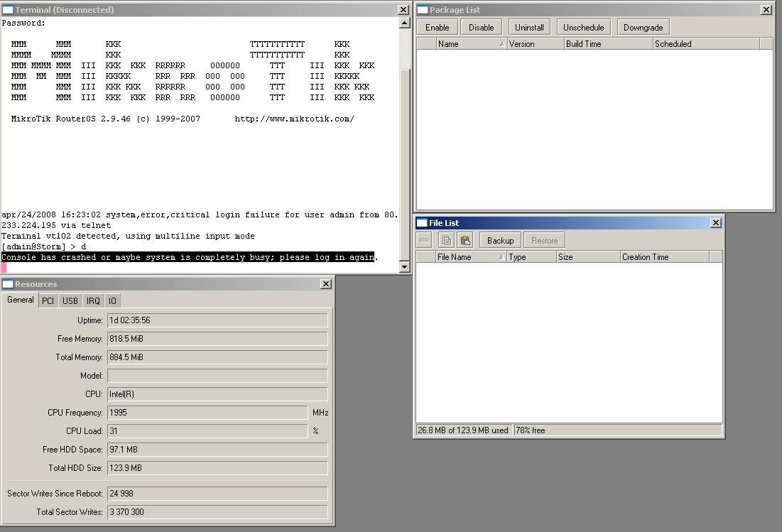Click the copy icon in File List toolbar

click(446, 240)
